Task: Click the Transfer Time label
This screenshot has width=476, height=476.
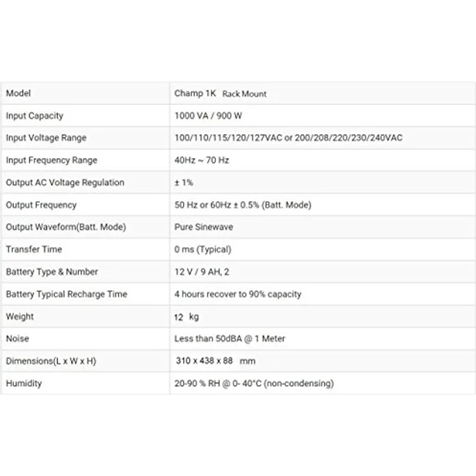Action: [34, 249]
